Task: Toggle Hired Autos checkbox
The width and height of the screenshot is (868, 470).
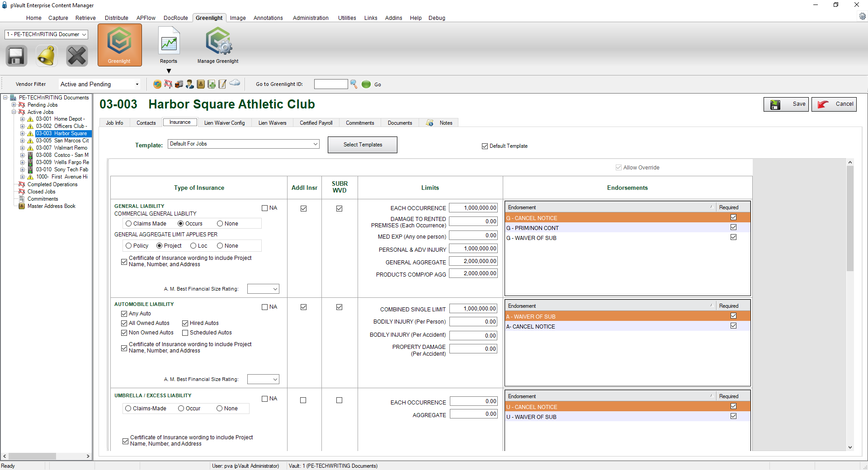Action: point(185,324)
